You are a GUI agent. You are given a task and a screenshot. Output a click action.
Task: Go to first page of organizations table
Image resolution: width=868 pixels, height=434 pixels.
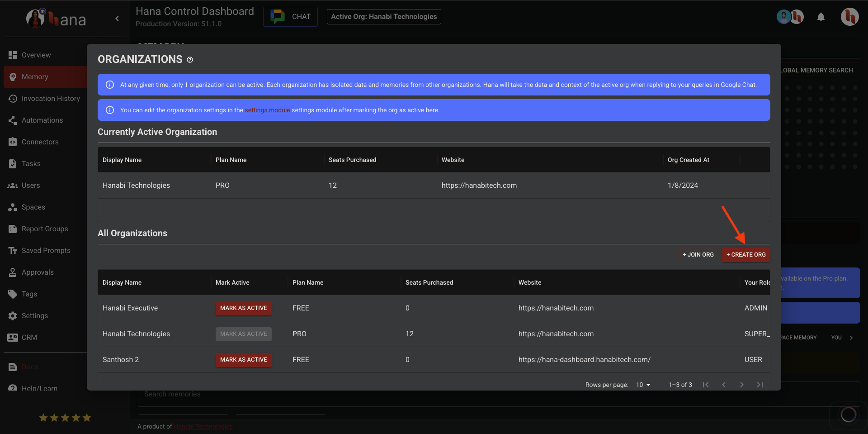[x=706, y=385]
